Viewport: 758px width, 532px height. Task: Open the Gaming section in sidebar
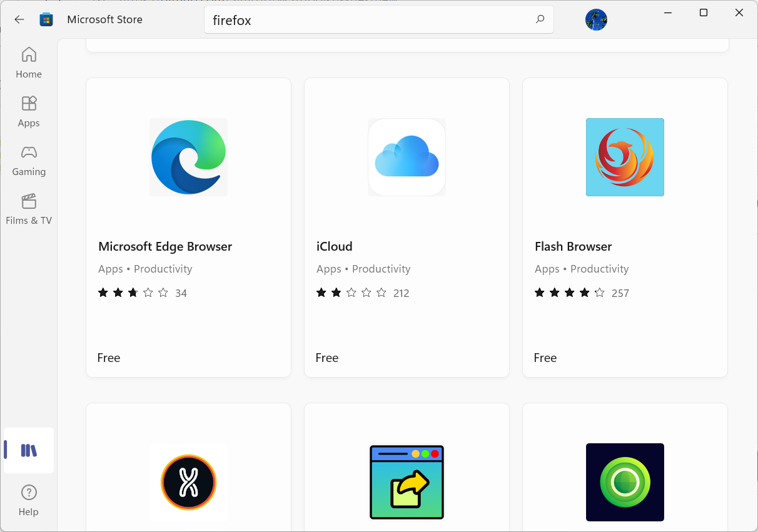29,161
